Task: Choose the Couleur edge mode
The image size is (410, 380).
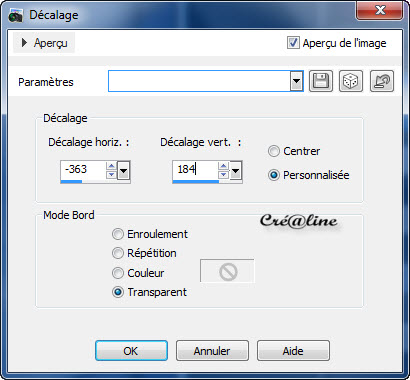Action: (x=118, y=273)
